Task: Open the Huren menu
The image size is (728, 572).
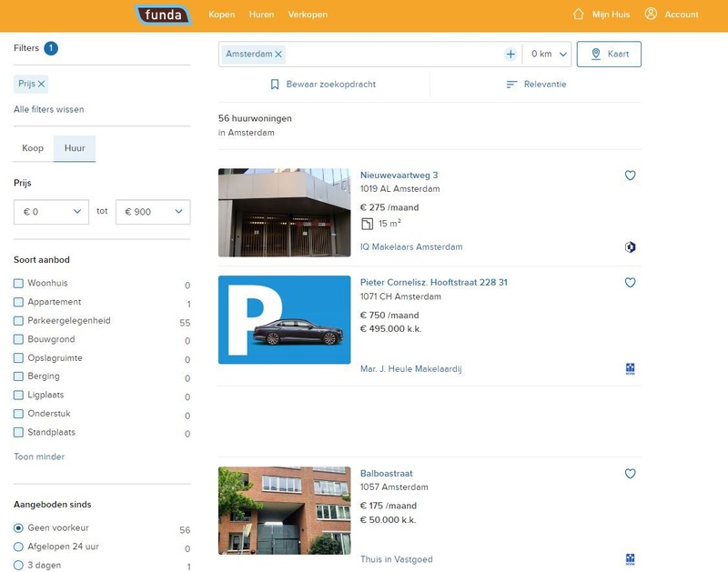Action: (261, 15)
